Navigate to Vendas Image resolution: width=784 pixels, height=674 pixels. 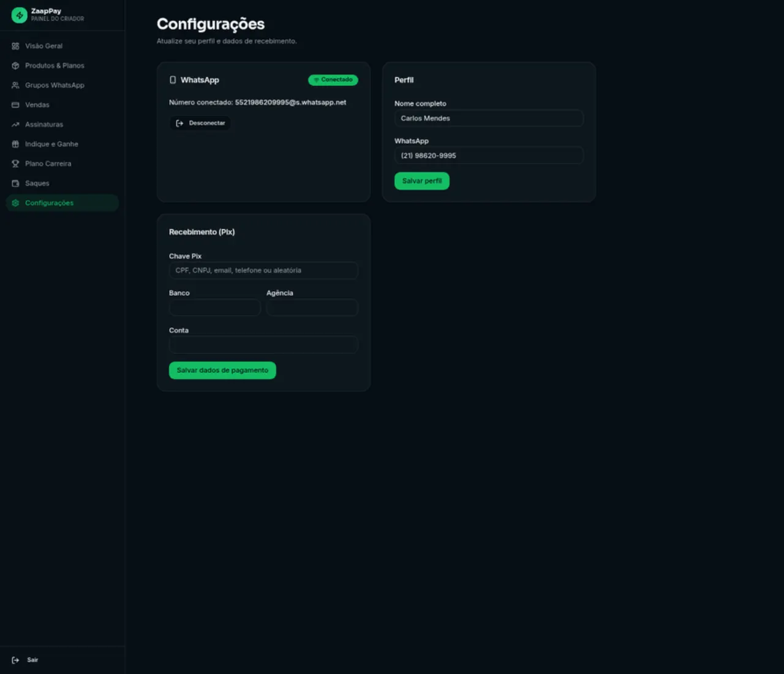(x=62, y=105)
